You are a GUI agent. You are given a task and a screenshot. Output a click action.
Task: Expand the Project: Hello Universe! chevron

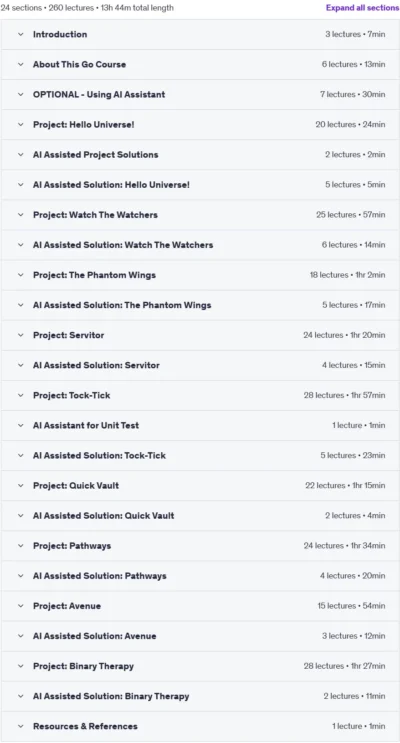click(x=20, y=125)
